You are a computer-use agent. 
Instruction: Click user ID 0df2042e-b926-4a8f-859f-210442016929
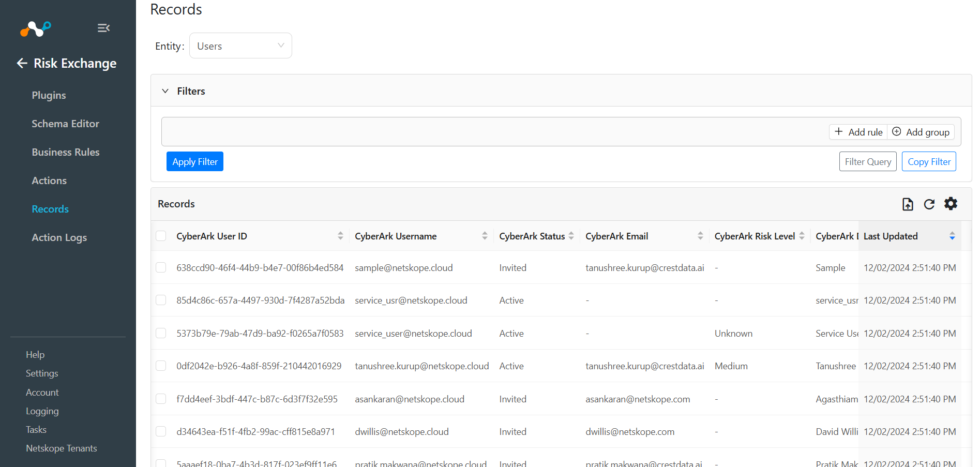259,366
